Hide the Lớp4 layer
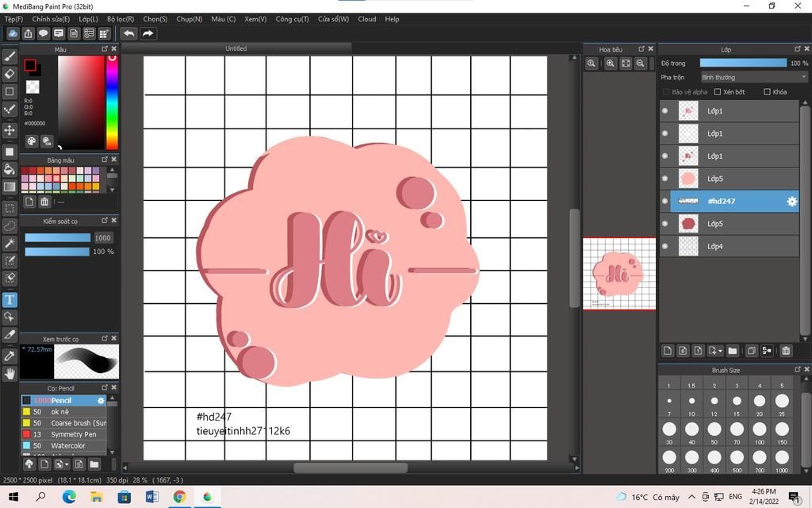This screenshot has height=508, width=812. pos(665,246)
